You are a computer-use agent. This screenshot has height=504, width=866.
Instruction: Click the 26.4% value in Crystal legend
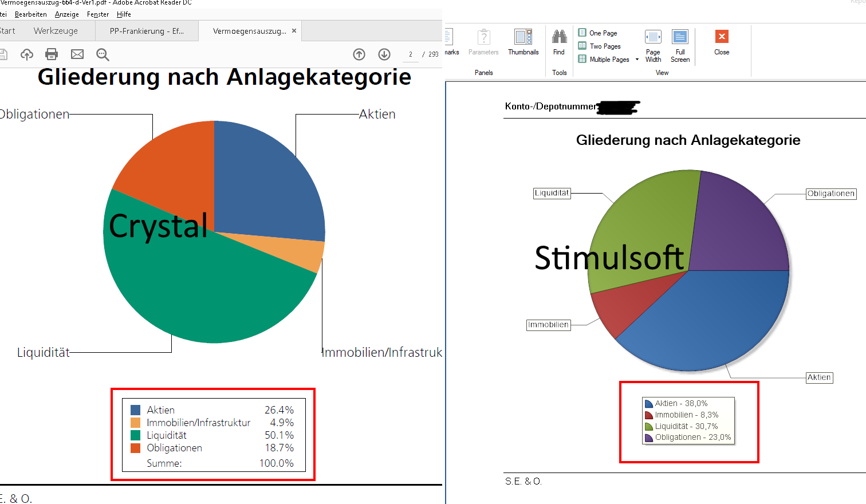pos(279,410)
